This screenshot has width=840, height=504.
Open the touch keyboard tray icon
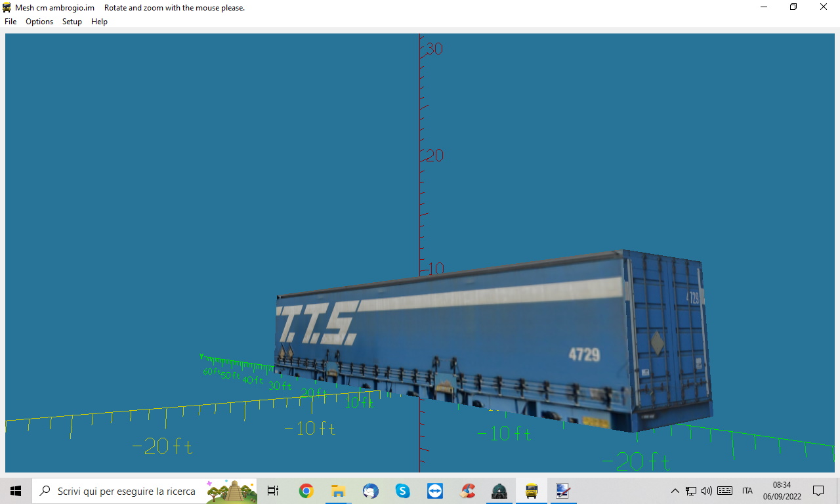tap(725, 491)
